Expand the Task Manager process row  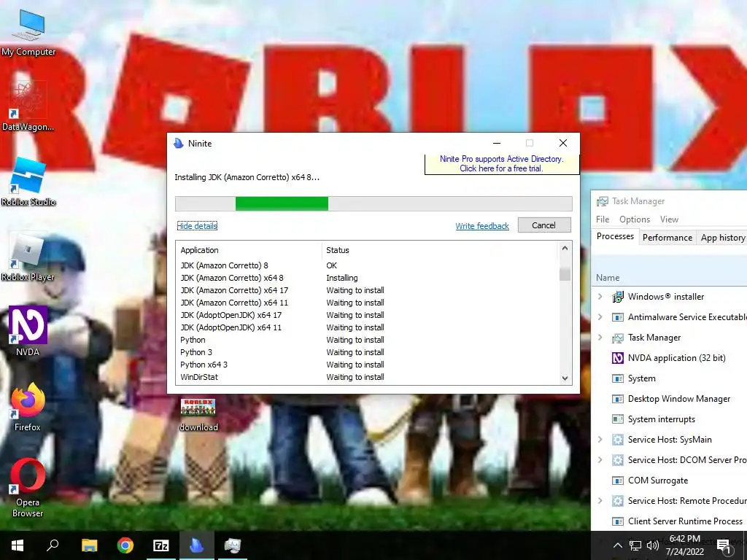click(600, 338)
